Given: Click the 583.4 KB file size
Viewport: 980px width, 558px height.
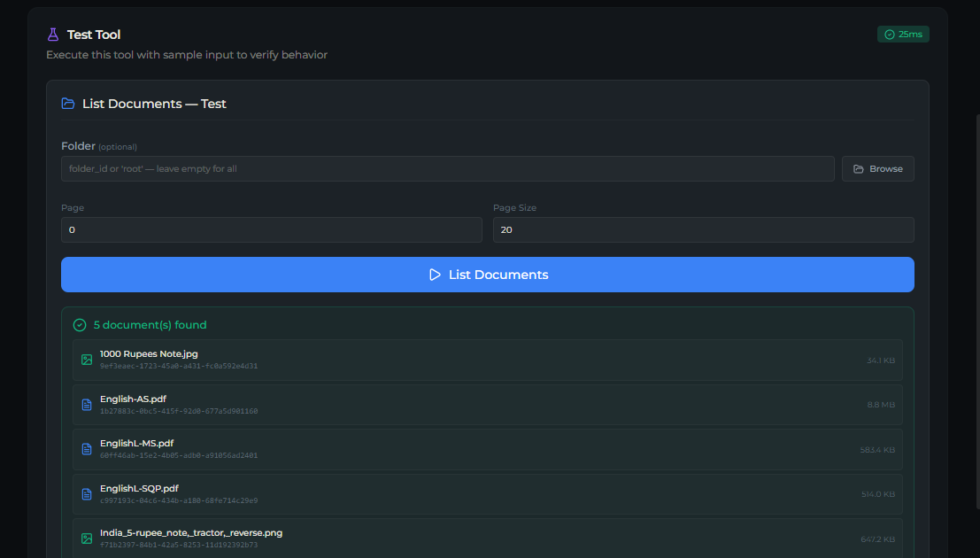Looking at the screenshot, I should tap(877, 450).
